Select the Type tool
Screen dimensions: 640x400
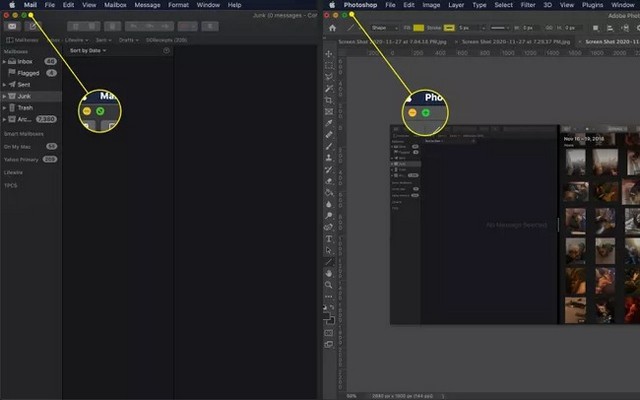click(329, 239)
